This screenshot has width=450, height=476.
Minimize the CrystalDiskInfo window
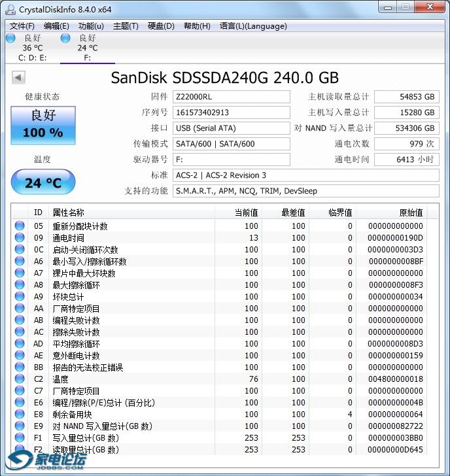pyautogui.click(x=388, y=7)
